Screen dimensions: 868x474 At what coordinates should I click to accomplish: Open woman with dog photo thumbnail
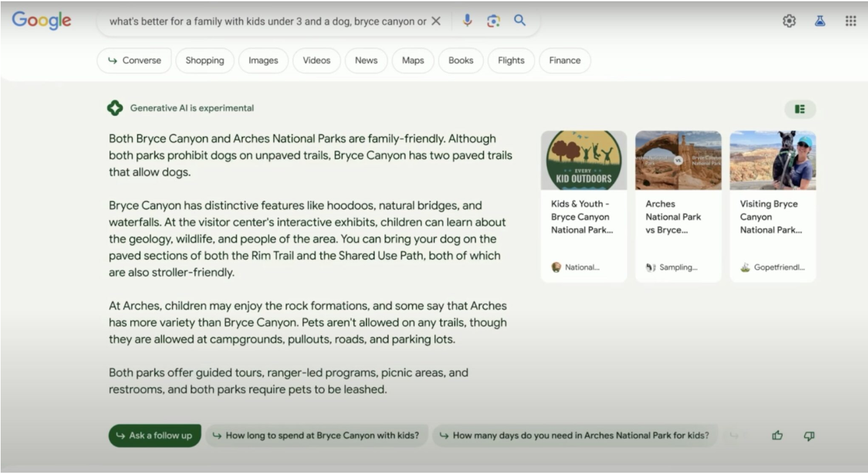click(x=773, y=160)
